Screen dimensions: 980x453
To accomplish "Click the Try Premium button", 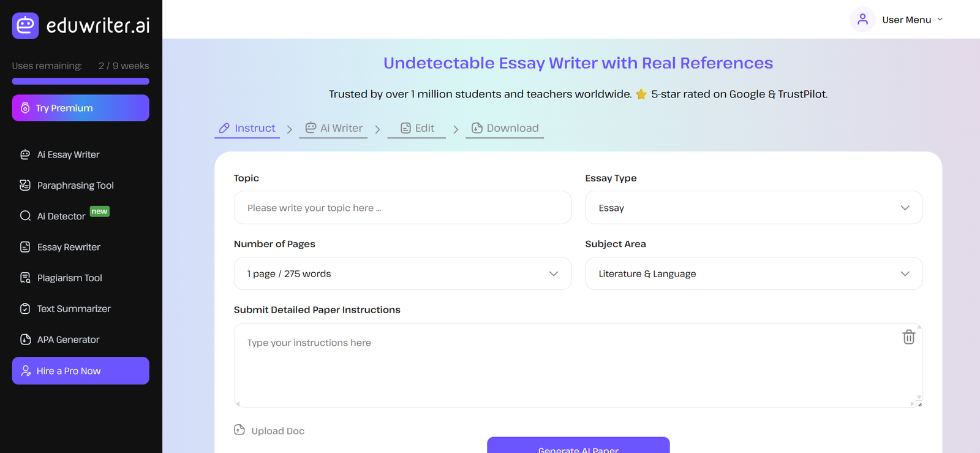I will 80,108.
